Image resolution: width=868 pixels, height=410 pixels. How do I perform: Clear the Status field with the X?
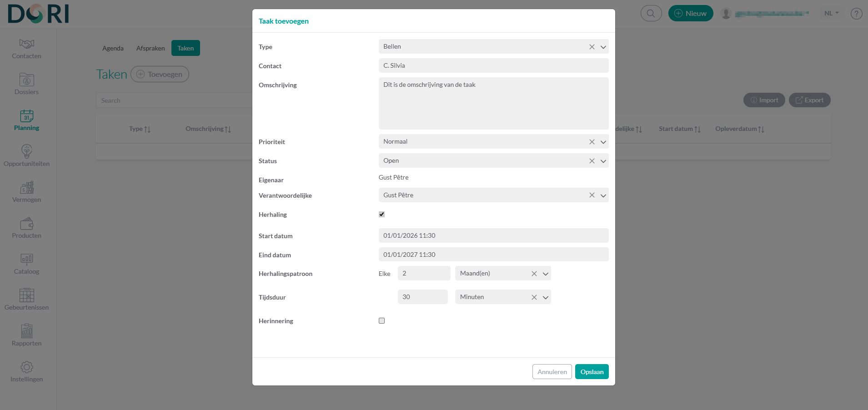click(592, 161)
